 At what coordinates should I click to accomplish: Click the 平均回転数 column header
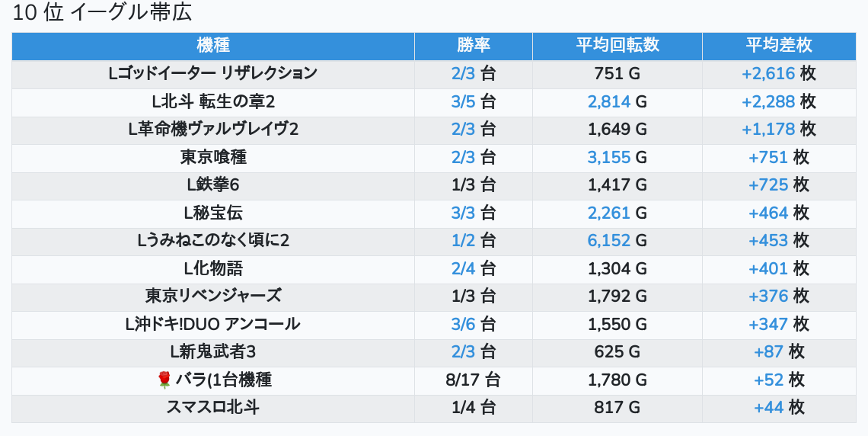617,46
